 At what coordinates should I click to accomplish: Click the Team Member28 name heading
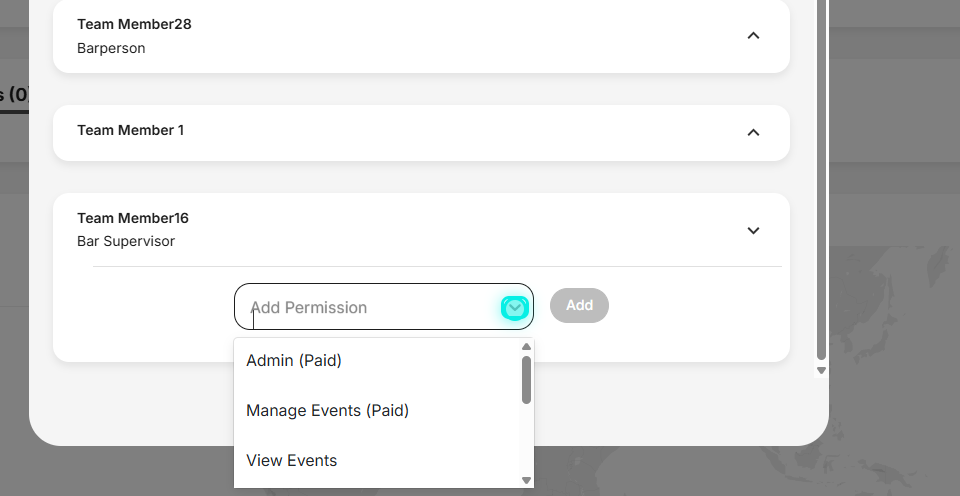point(134,24)
